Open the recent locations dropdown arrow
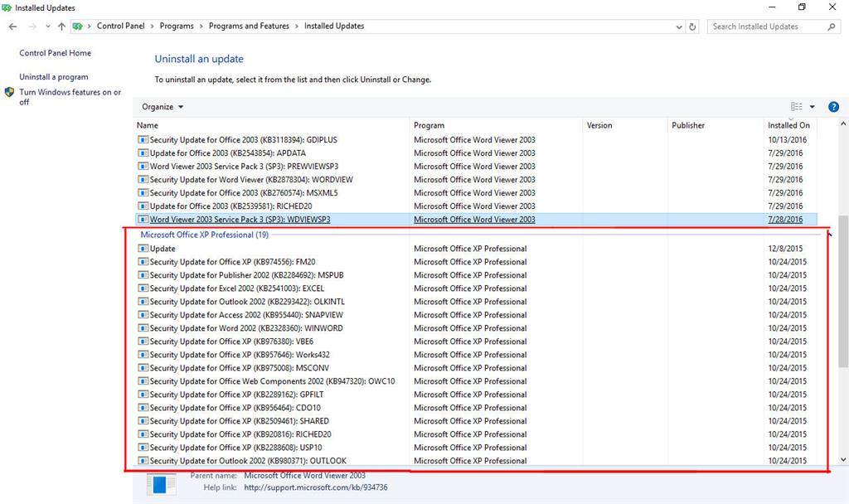The image size is (849, 504). 47,27
